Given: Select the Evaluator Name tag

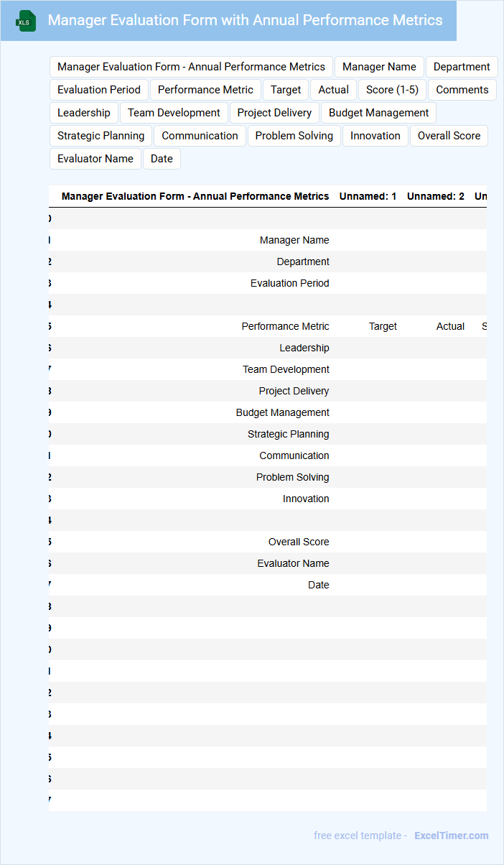Looking at the screenshot, I should (x=95, y=159).
